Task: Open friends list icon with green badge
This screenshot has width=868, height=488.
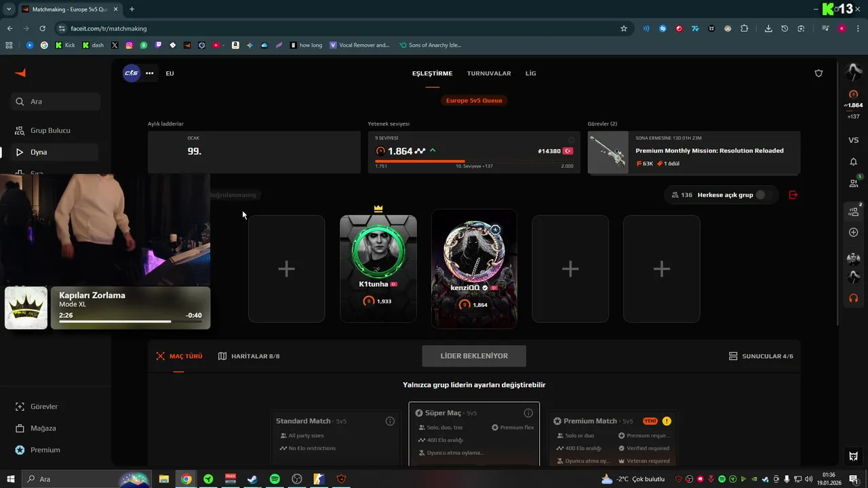Action: (854, 182)
